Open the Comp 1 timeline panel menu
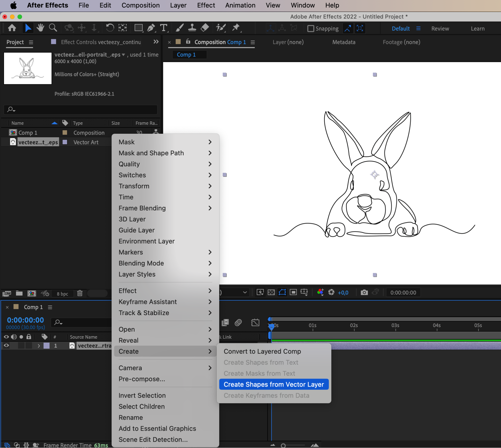This screenshot has height=448, width=501. pyautogui.click(x=50, y=307)
